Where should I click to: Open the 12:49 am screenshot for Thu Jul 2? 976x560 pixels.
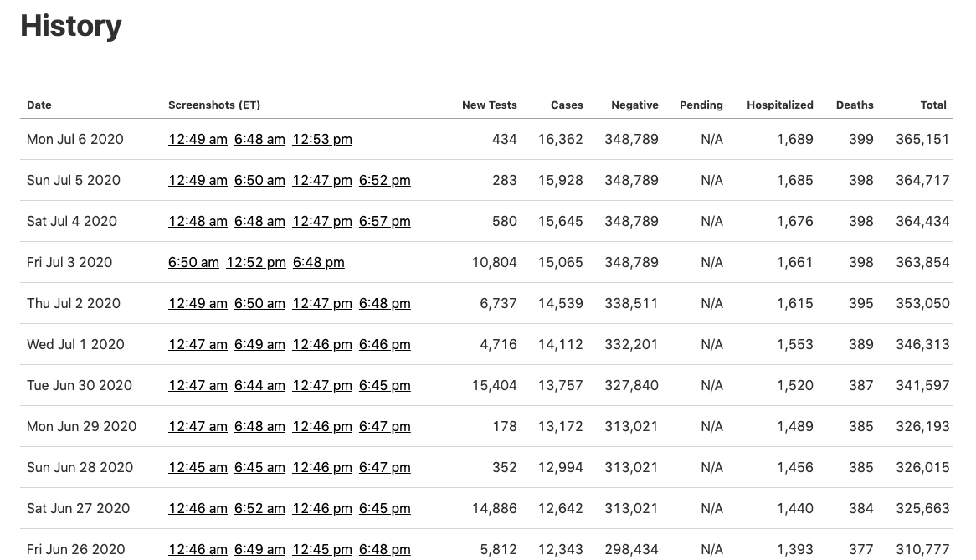point(198,304)
